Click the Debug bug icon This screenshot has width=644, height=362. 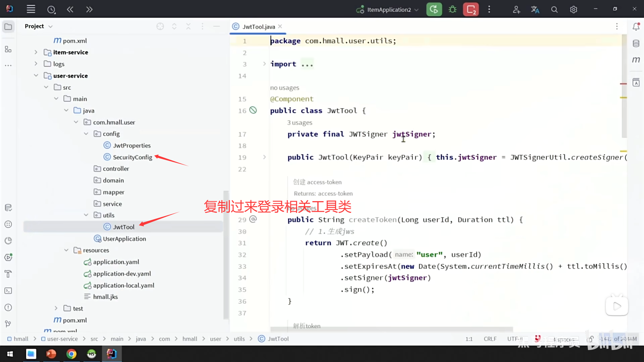click(x=452, y=9)
